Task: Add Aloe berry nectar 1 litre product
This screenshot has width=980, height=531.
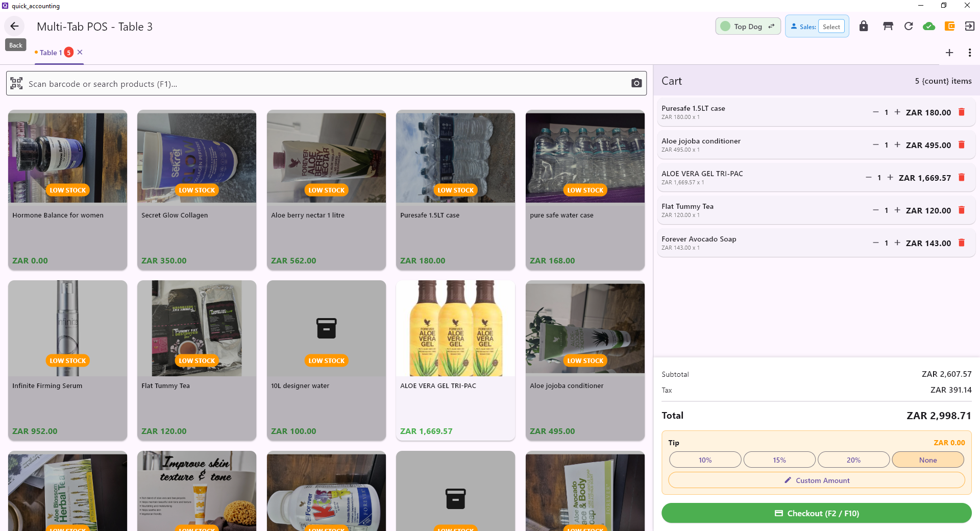Action: click(x=326, y=190)
